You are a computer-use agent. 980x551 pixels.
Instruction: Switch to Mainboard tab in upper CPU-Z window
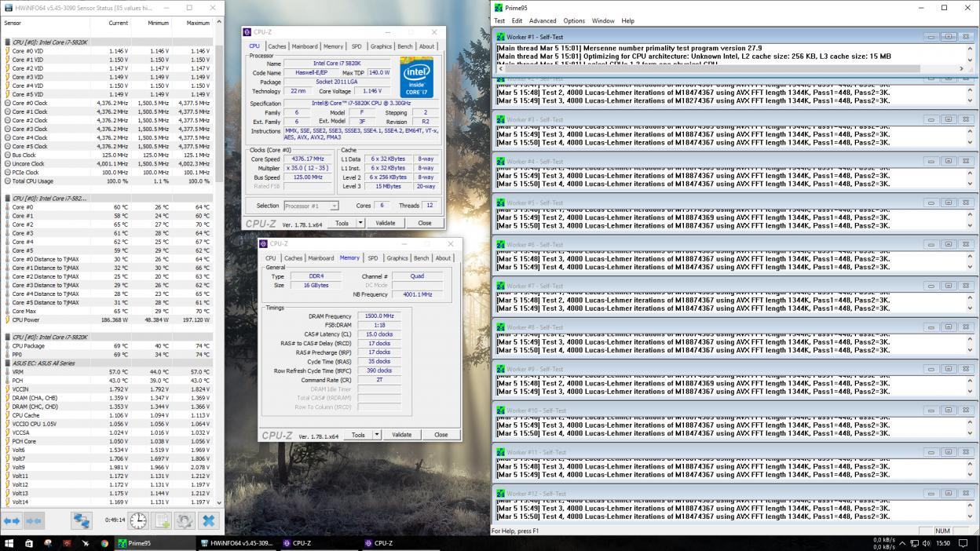click(305, 46)
